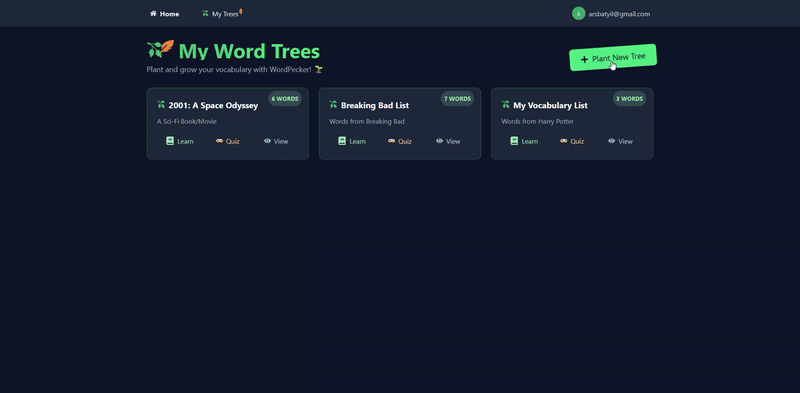
Task: Click the WordPecker tagline text
Action: 235,69
